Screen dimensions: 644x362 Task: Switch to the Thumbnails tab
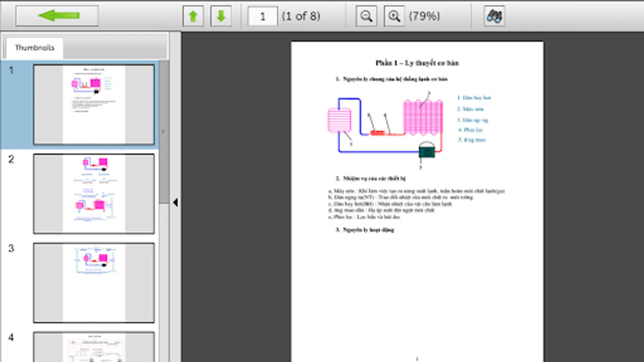point(34,47)
